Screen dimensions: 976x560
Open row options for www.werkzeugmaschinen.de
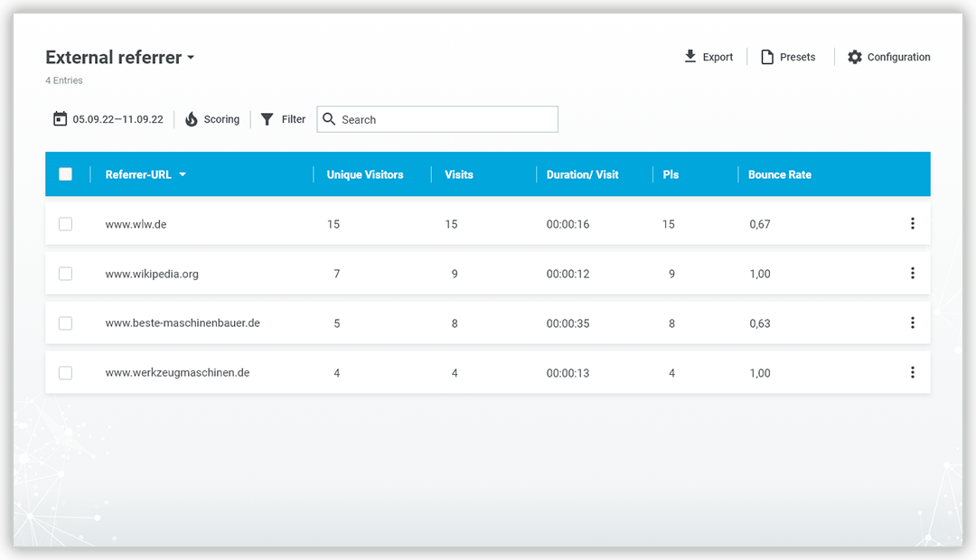coord(912,373)
